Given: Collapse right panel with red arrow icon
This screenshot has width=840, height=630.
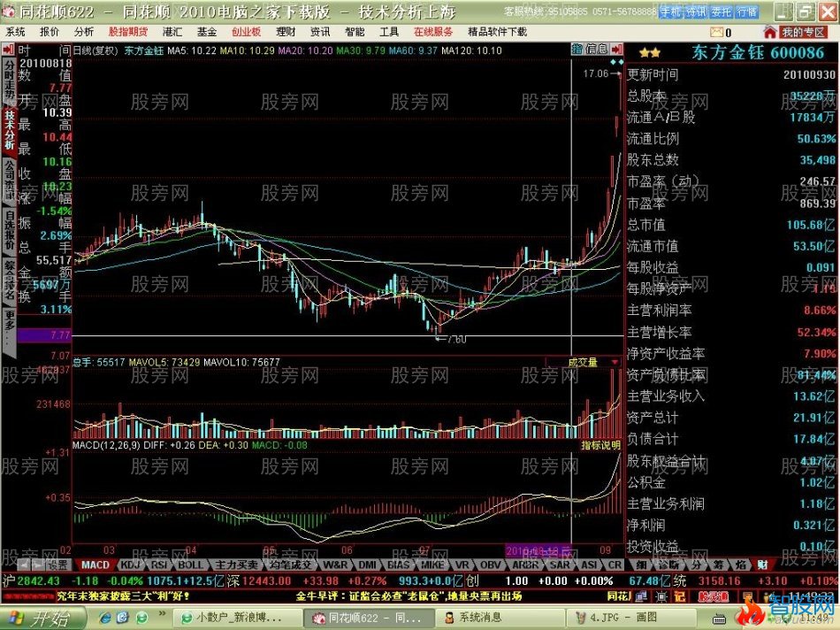Looking at the screenshot, I should tap(616, 50).
